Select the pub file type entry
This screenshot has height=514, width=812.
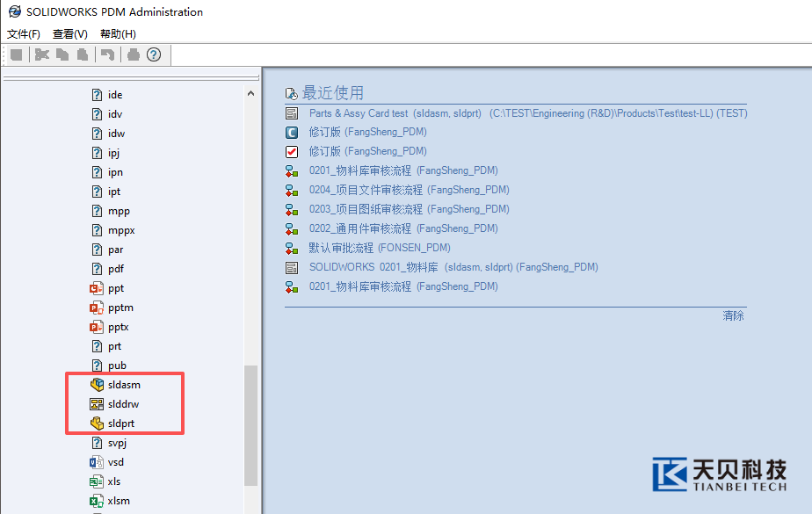118,366
